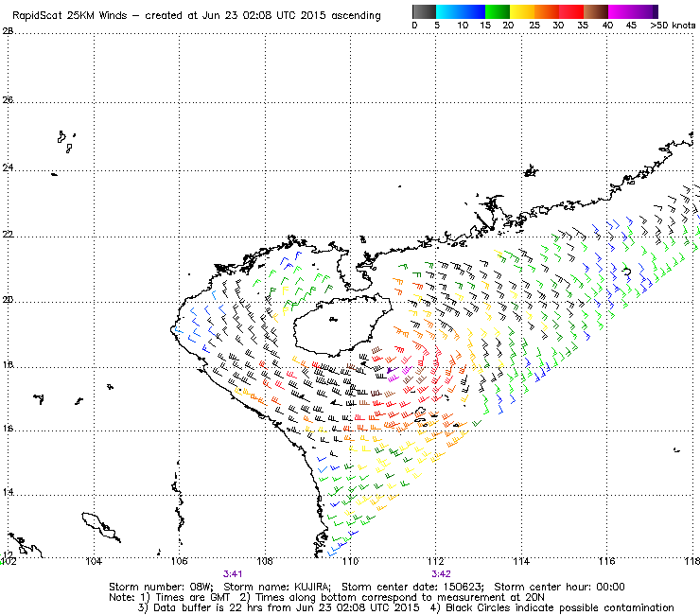
Task: Click the 'created at Jun 23 02:08 UTC 2015' text
Action: point(236,16)
